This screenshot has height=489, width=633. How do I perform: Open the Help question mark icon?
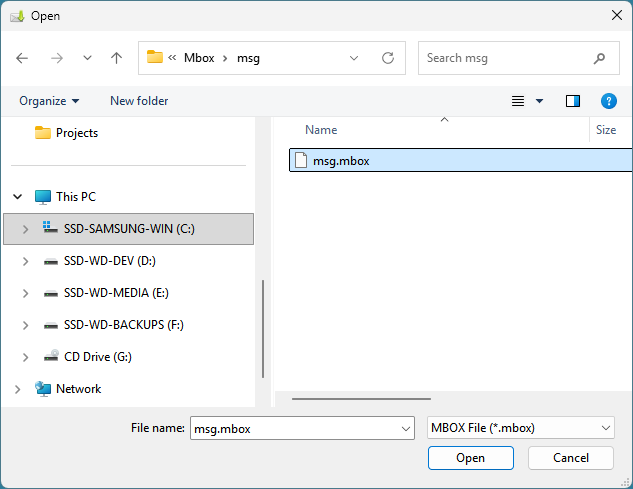(x=607, y=101)
